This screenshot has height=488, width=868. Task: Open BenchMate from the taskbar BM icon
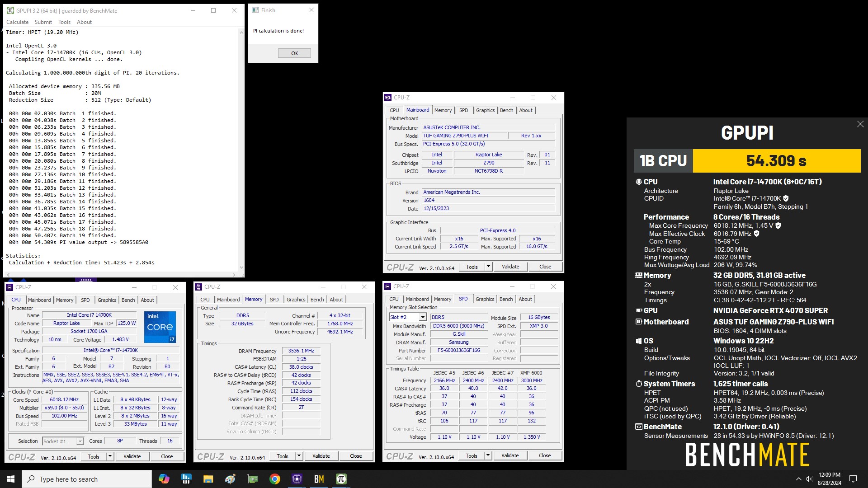click(x=319, y=479)
